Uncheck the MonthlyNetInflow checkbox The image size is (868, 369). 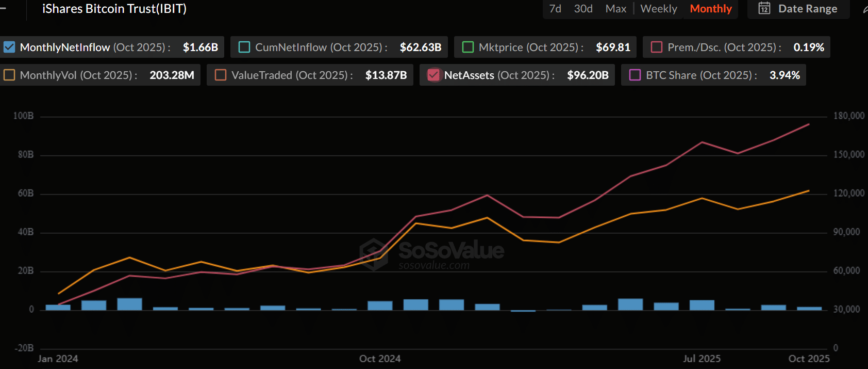point(9,47)
